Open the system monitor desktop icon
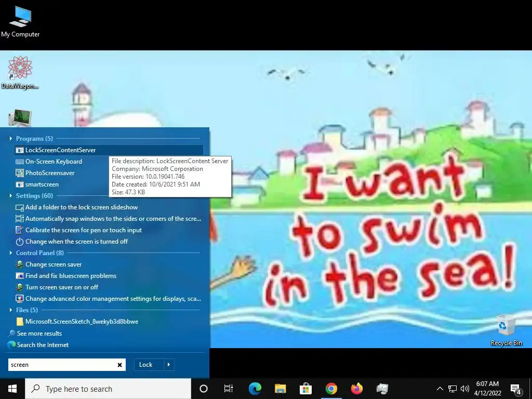532x399 pixels. click(x=20, y=118)
